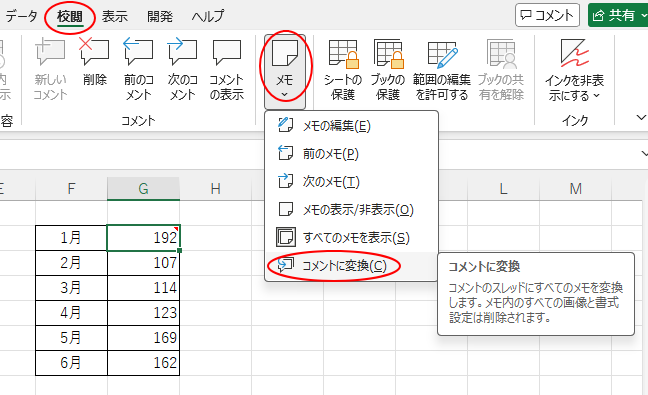The height and width of the screenshot is (395, 648).
Task: Switch to the 表示 tab
Action: coord(114,17)
